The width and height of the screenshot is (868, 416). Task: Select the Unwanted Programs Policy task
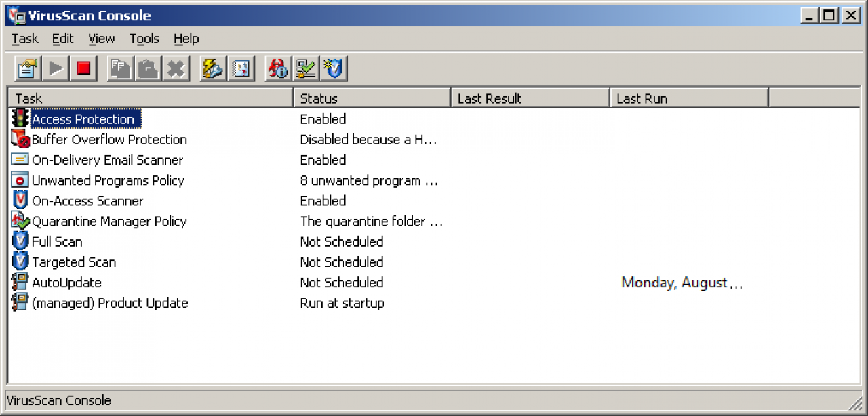108,180
